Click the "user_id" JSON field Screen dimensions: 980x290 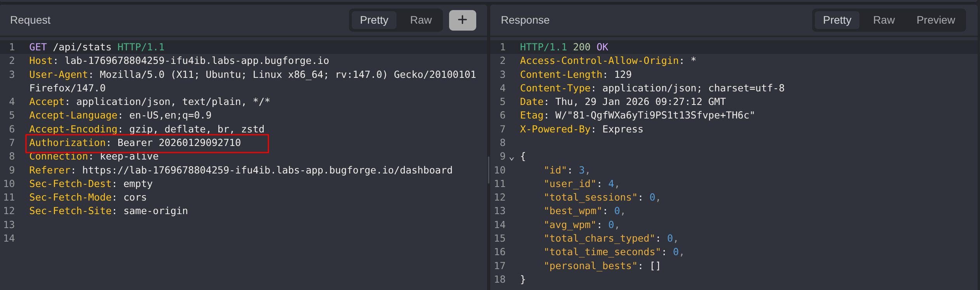point(569,184)
